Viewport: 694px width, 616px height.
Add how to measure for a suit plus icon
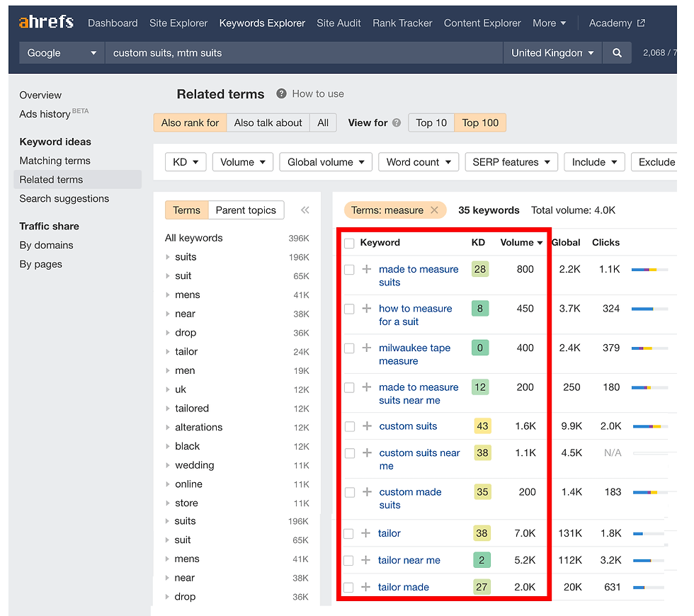point(367,309)
